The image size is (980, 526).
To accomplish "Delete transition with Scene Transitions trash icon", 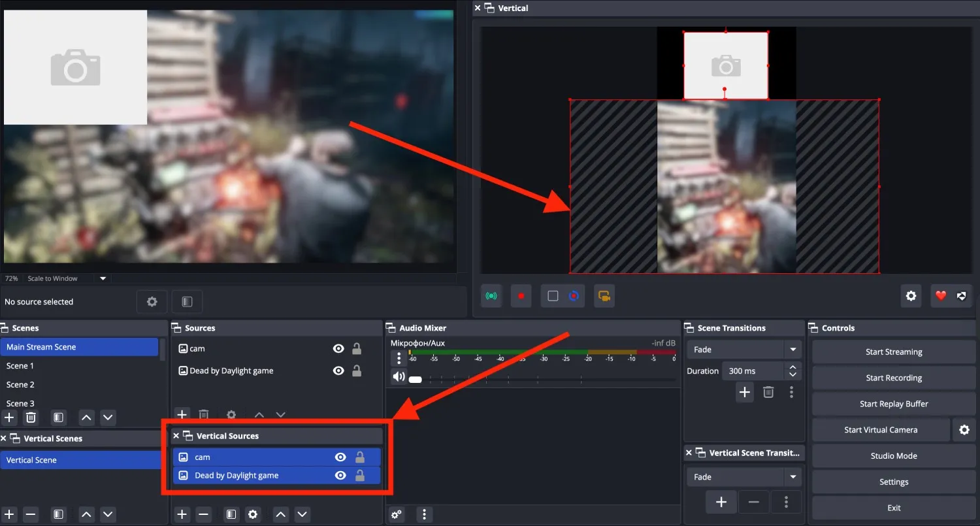I will coord(768,392).
